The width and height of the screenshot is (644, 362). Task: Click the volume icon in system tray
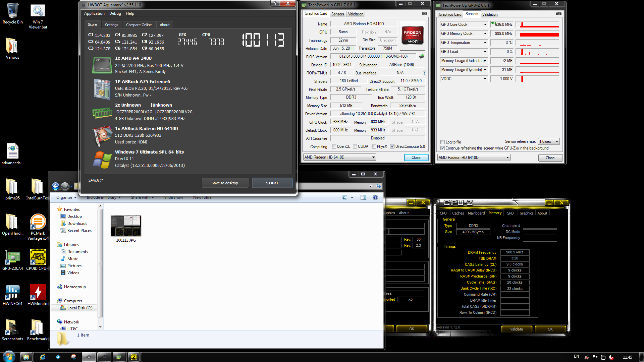click(x=611, y=357)
